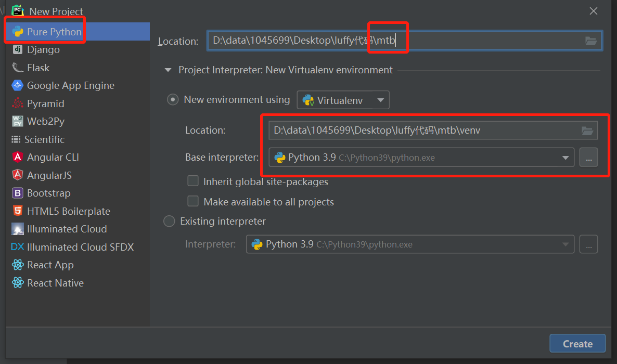The width and height of the screenshot is (617, 364).
Task: Check Make available to all projects
Action: pos(193,201)
